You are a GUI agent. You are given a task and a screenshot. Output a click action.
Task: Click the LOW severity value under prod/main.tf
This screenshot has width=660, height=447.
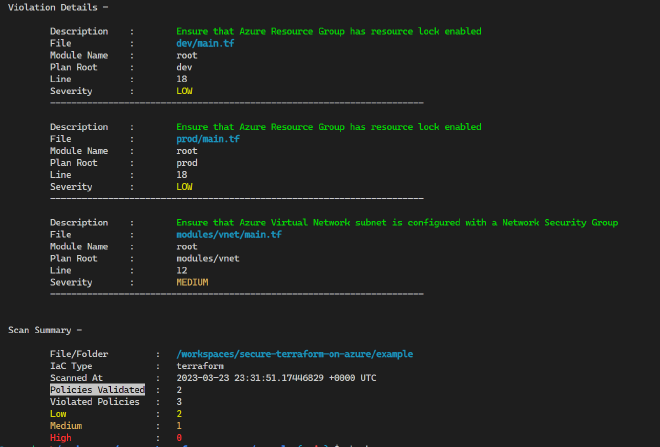[x=184, y=187]
